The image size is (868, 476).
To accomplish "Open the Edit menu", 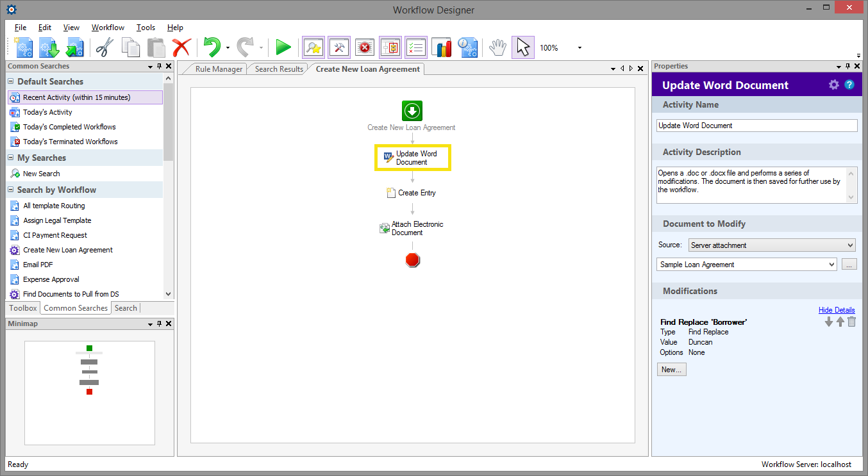I will tap(45, 28).
